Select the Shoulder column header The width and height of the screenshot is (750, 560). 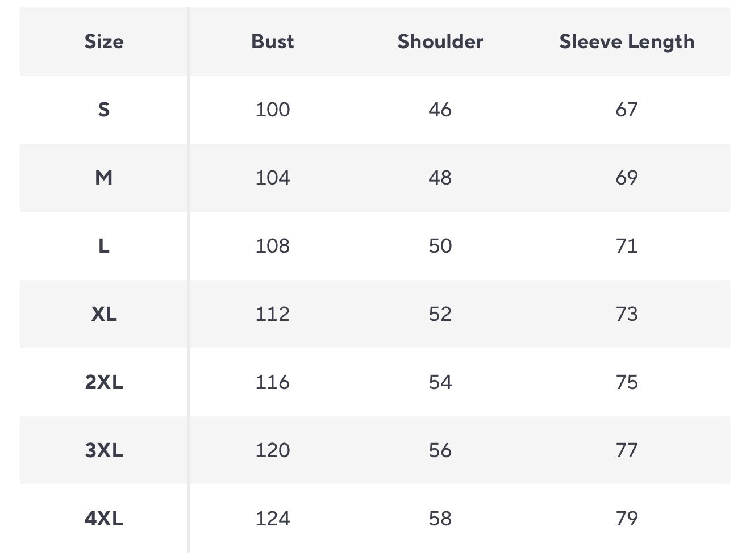coord(440,41)
